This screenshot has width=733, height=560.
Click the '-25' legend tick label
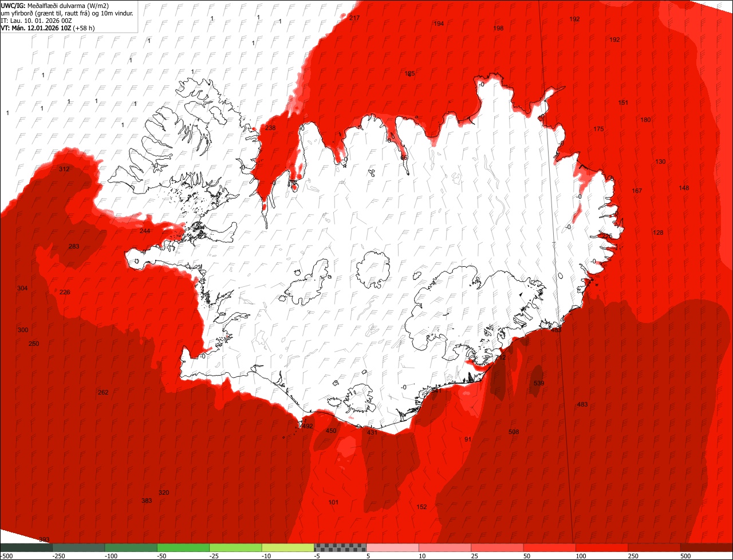[x=215, y=556]
